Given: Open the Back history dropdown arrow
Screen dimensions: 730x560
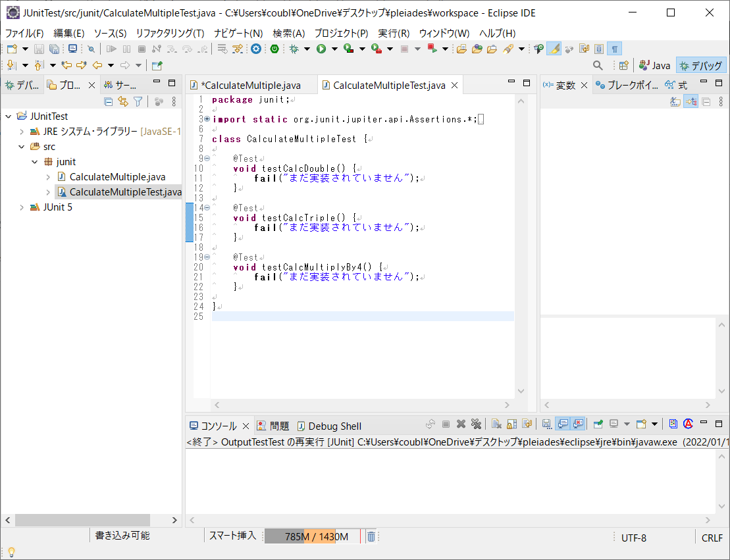Looking at the screenshot, I should [111, 66].
